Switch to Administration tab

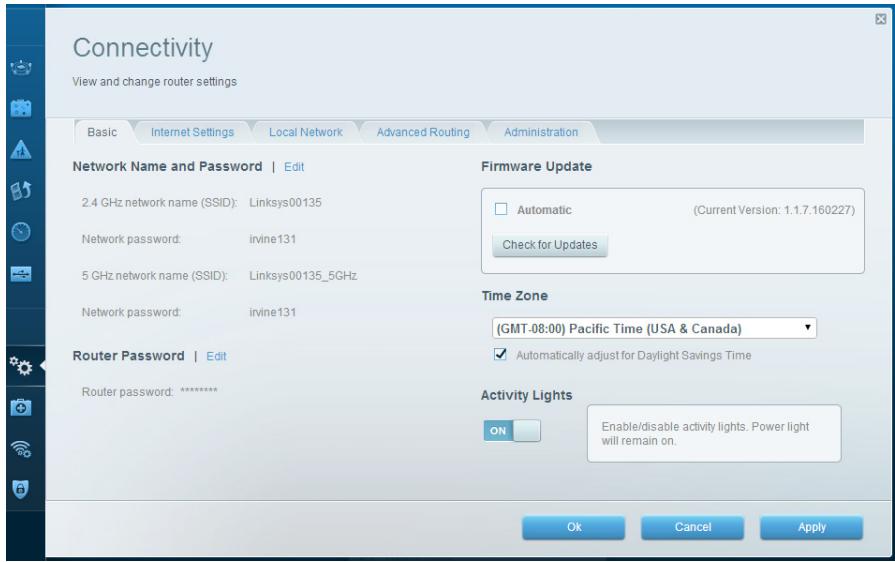(x=541, y=132)
